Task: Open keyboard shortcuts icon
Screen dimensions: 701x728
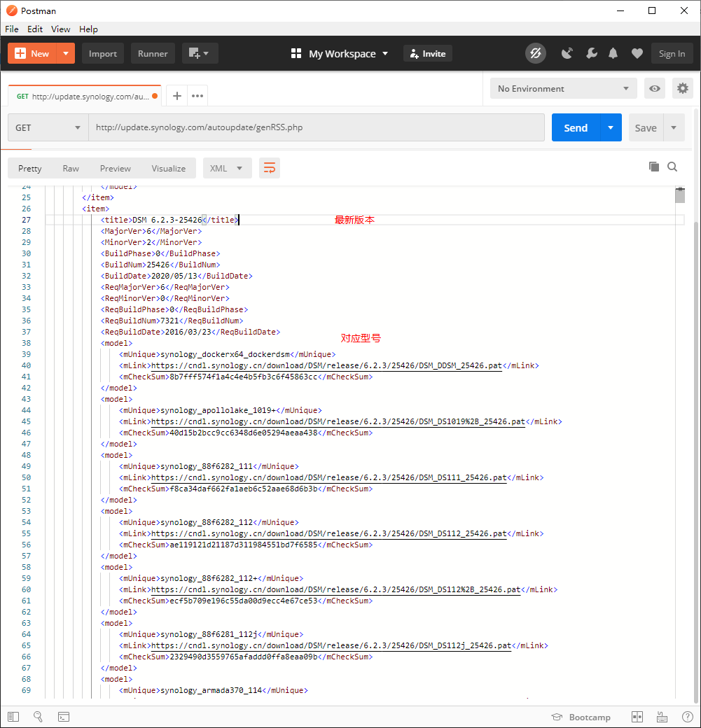Action: tap(662, 717)
